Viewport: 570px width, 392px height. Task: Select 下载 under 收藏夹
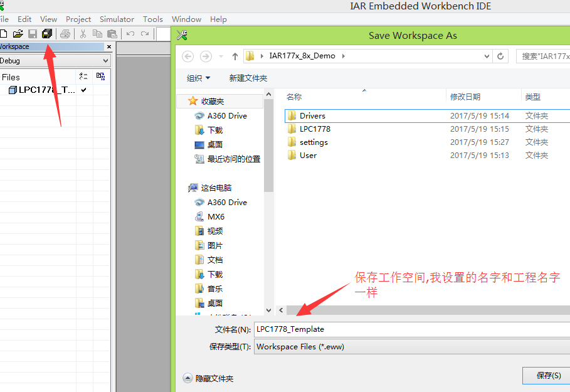(209, 130)
